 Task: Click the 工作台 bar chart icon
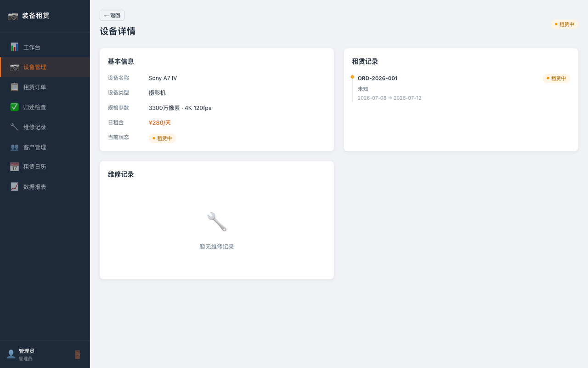pos(14,47)
